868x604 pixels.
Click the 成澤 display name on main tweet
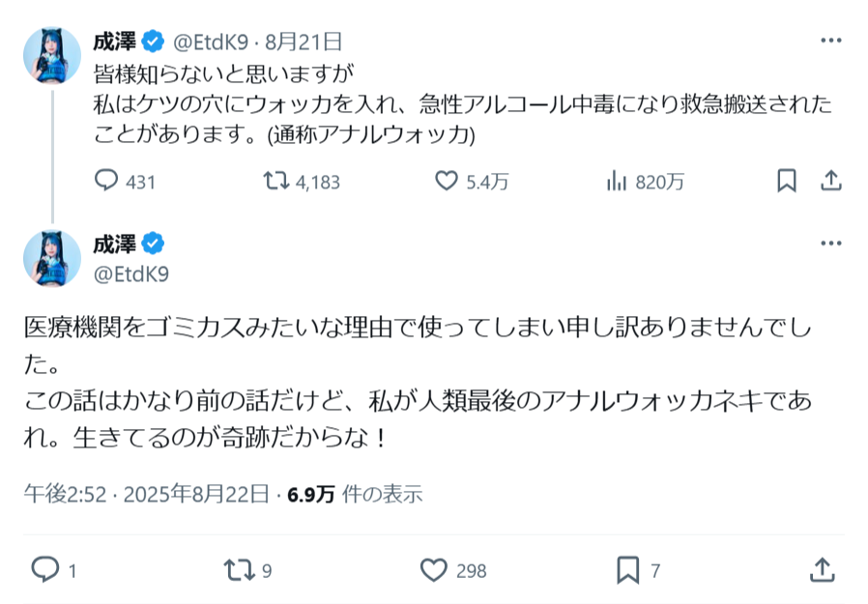click(x=115, y=244)
